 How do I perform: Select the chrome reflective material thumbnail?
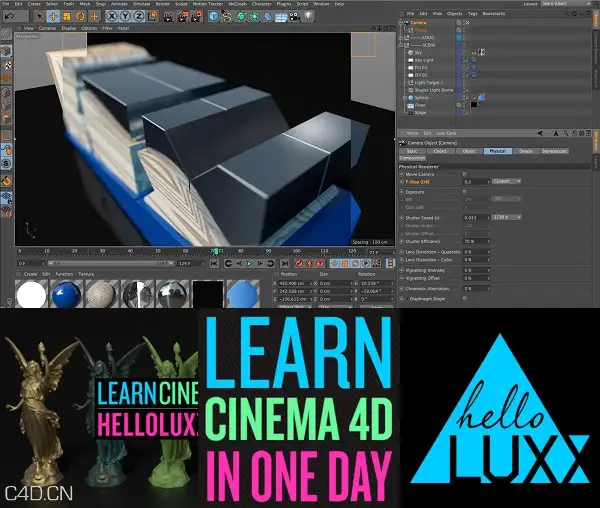coord(172,294)
